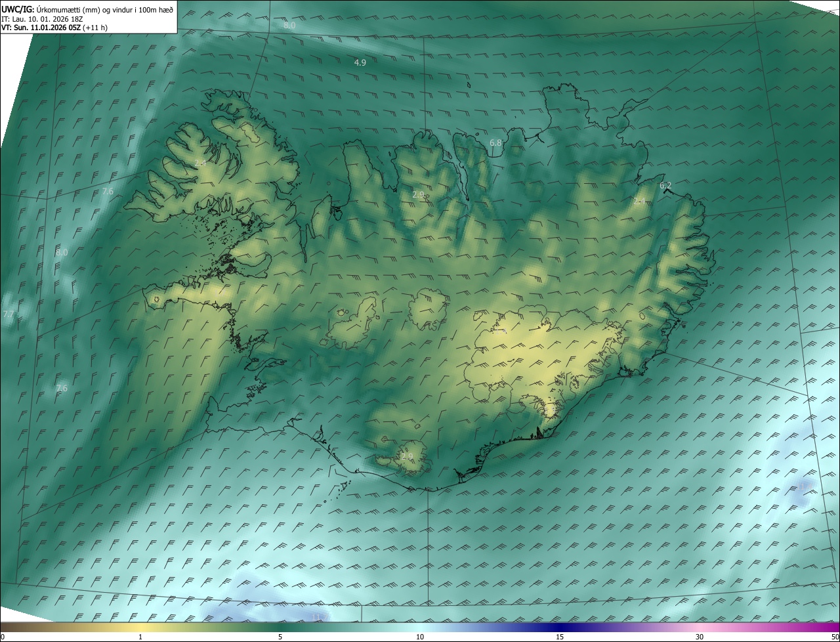Click the '10' tick on the color scale

420,637
